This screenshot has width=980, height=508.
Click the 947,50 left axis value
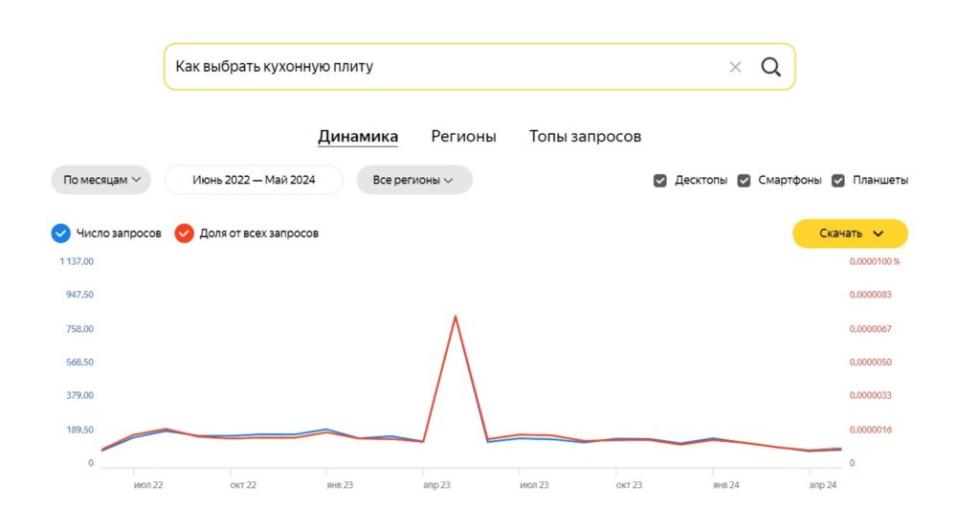(x=80, y=295)
